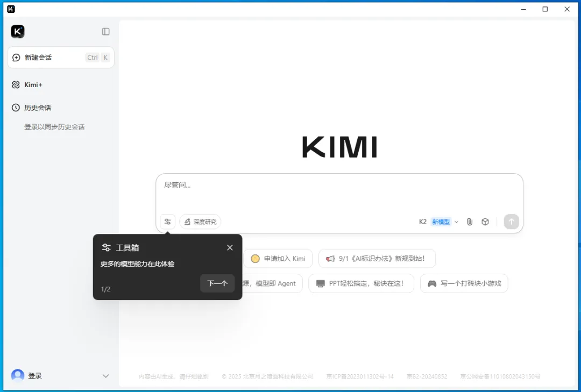
Task: Close the 工具箱 tooltip popup
Action: click(230, 247)
